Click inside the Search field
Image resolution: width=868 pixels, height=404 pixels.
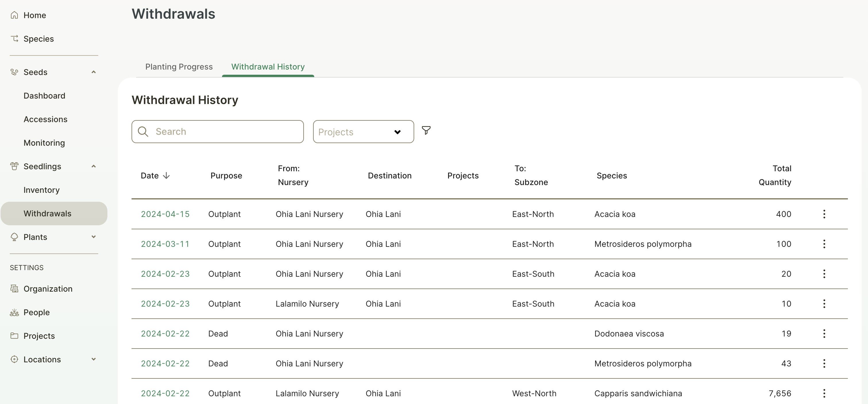(x=217, y=132)
